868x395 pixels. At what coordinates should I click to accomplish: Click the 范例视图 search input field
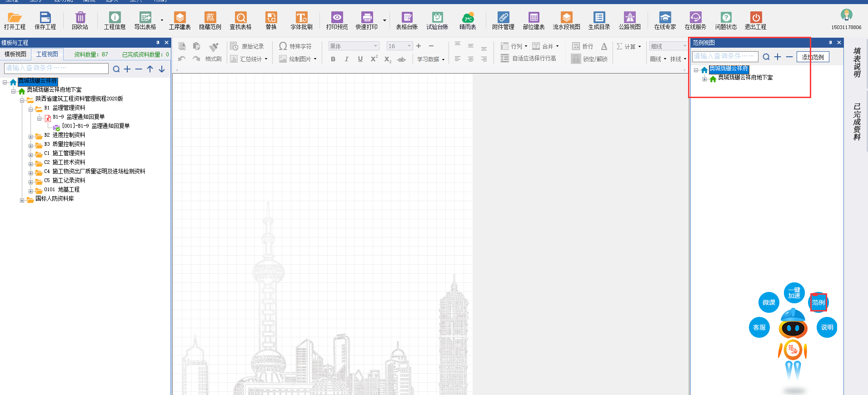pyautogui.click(x=725, y=56)
